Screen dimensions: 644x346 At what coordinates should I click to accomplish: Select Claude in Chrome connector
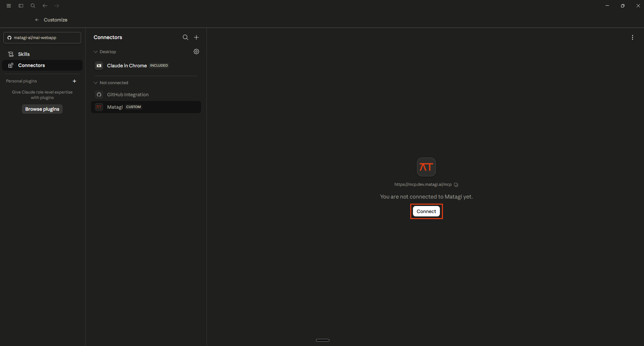146,66
